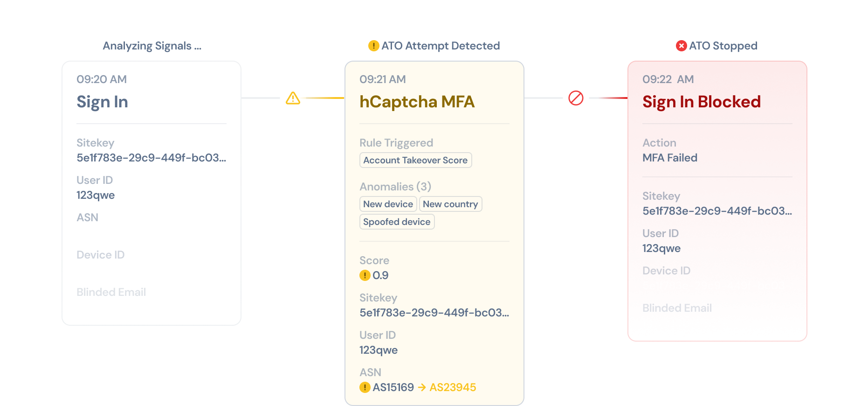Click the yellow warning triangle connector icon
Image resolution: width=868 pixels, height=406 pixels.
point(293,98)
